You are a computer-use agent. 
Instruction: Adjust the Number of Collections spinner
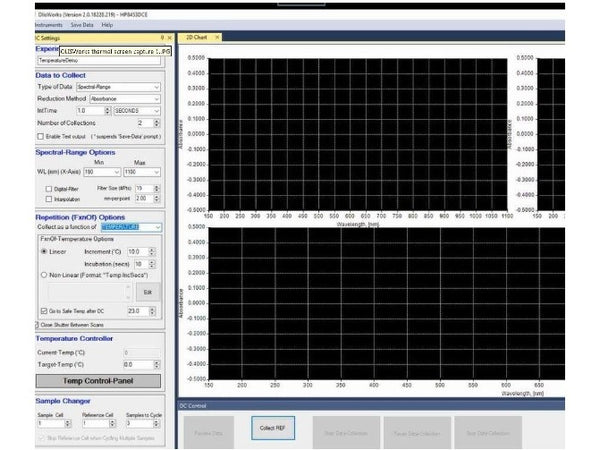[x=158, y=123]
